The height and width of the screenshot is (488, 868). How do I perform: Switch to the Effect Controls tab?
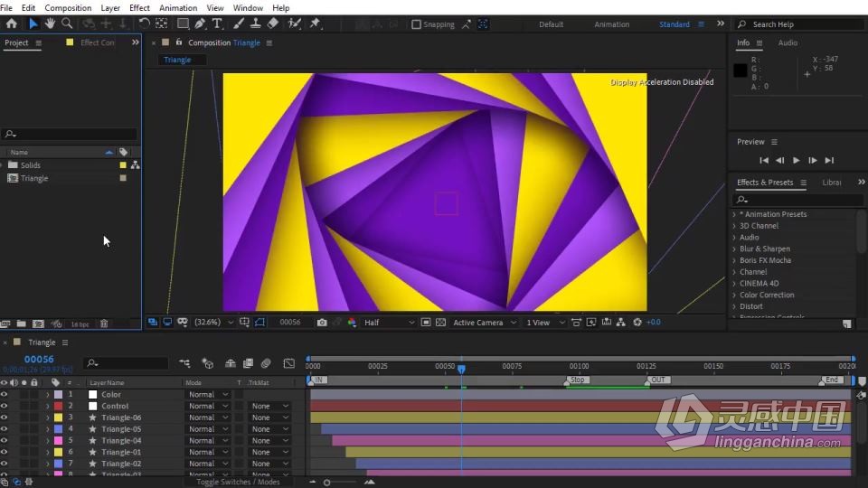tap(98, 42)
